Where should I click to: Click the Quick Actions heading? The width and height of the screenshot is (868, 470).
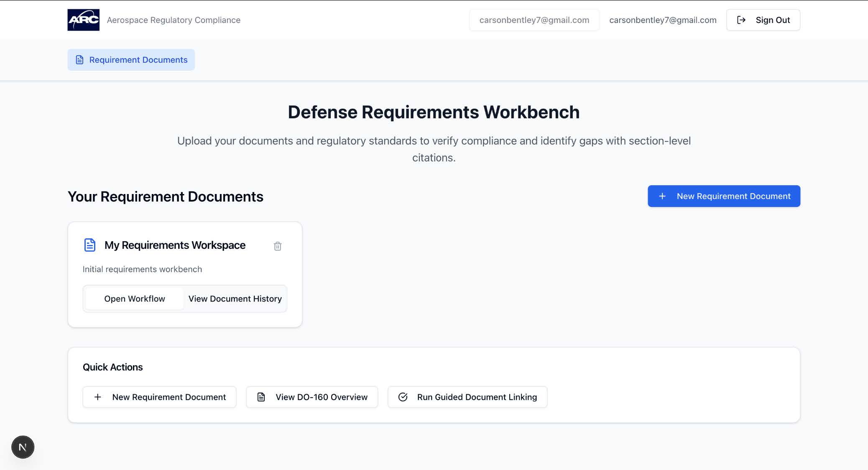point(112,367)
